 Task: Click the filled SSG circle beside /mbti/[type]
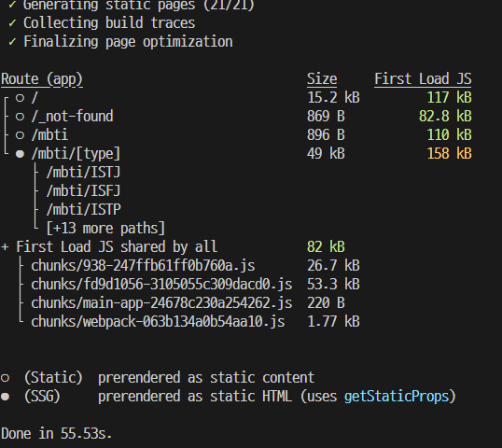click(20, 154)
